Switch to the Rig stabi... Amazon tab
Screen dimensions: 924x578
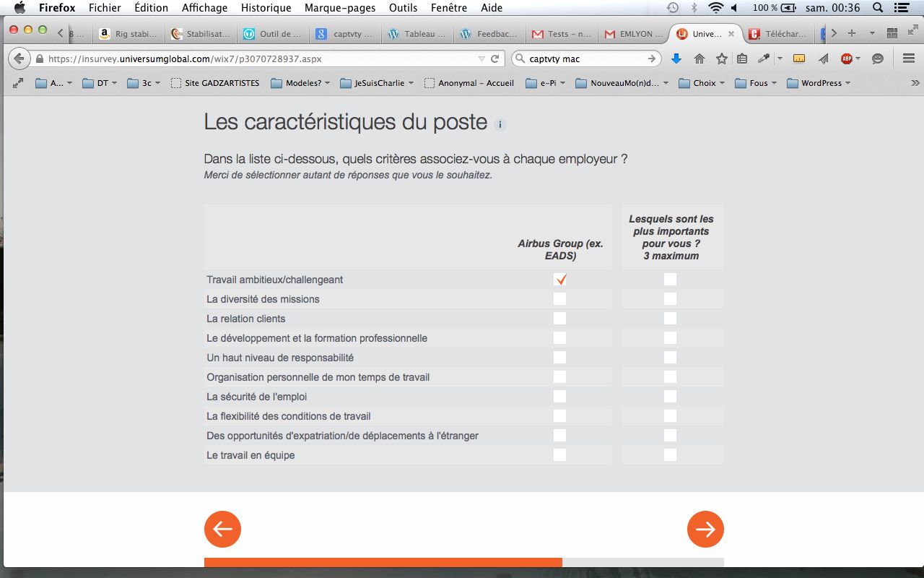pyautogui.click(x=128, y=33)
